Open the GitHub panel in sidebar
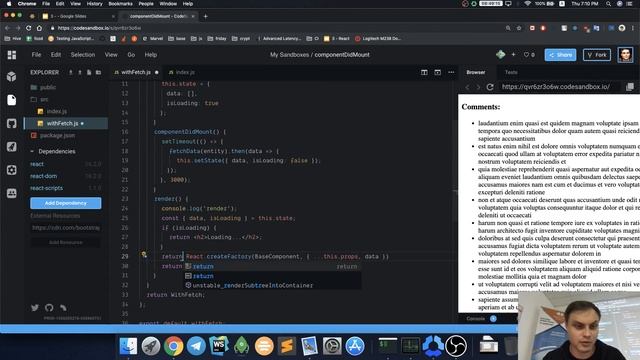The image size is (640, 360). (11, 123)
